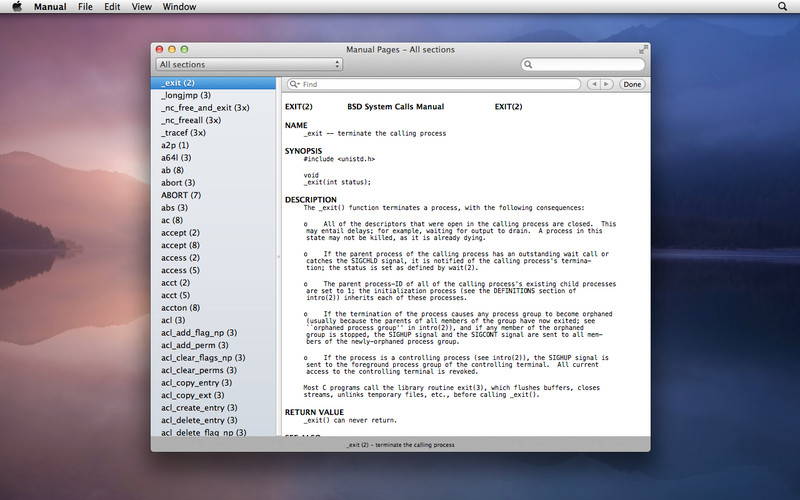This screenshot has width=800, height=500.
Task: Click the Manual Pages – All sections title
Action: [x=401, y=49]
